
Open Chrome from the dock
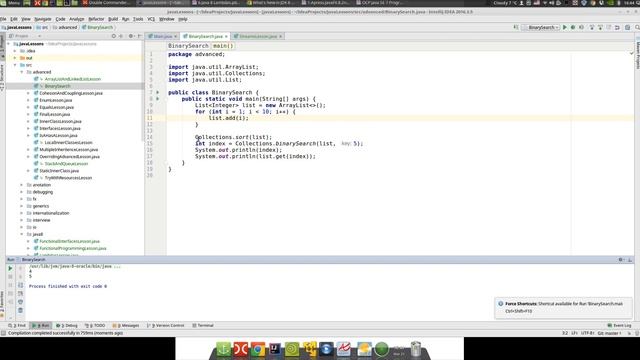click(x=258, y=349)
